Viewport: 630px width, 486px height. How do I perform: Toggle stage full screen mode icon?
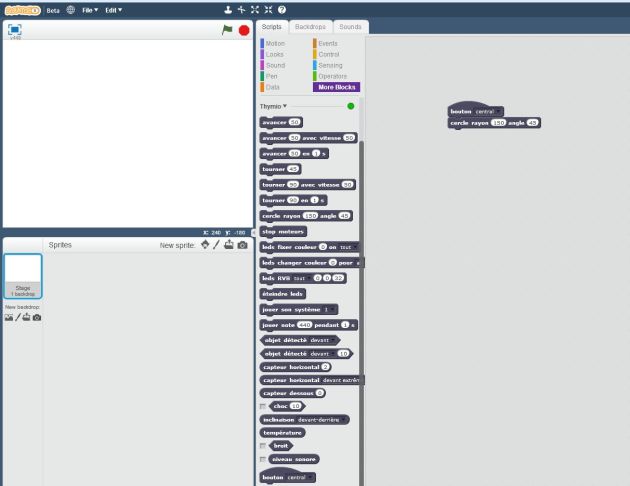(15, 30)
